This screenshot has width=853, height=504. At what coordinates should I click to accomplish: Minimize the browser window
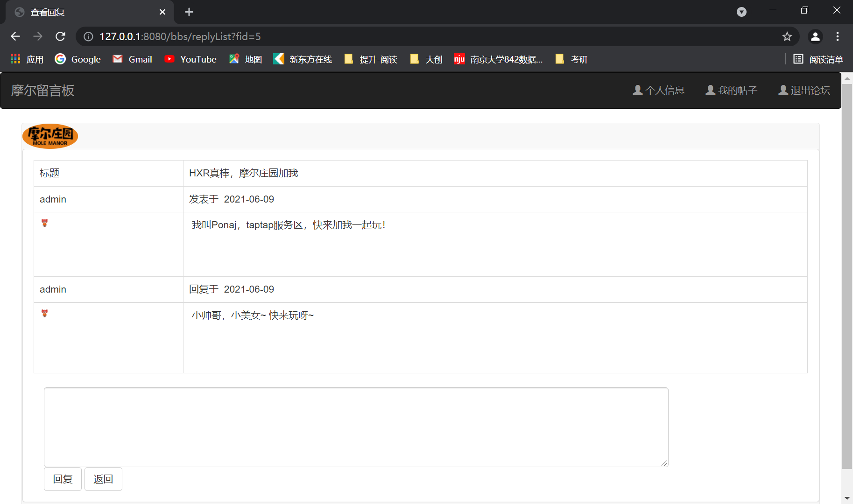click(773, 10)
